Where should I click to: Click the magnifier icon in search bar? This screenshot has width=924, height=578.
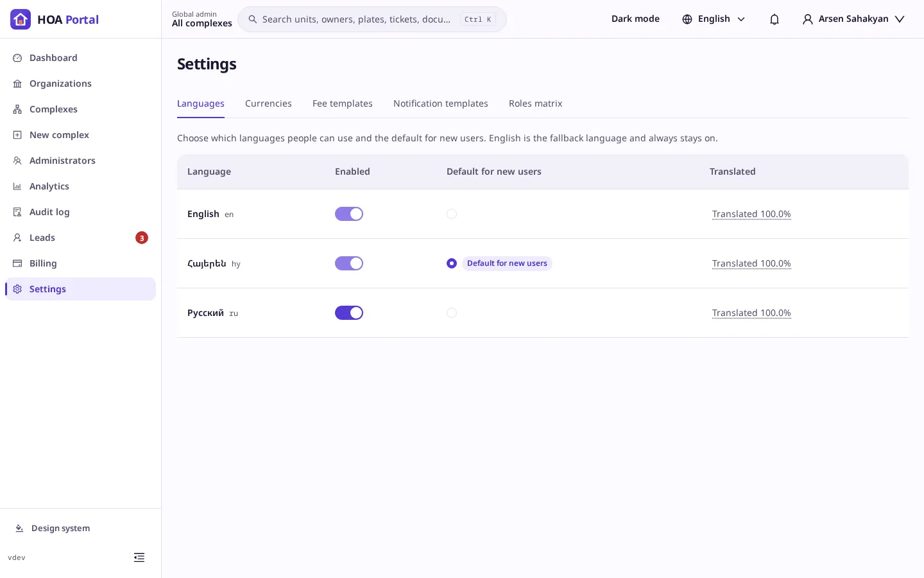[253, 19]
